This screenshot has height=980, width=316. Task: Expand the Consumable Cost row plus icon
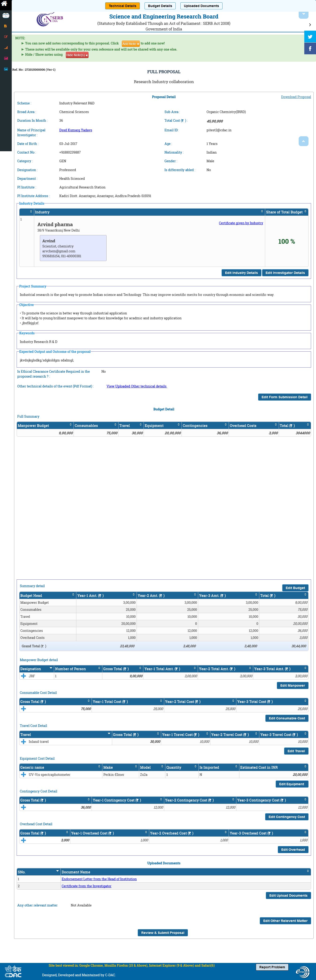click(24, 709)
